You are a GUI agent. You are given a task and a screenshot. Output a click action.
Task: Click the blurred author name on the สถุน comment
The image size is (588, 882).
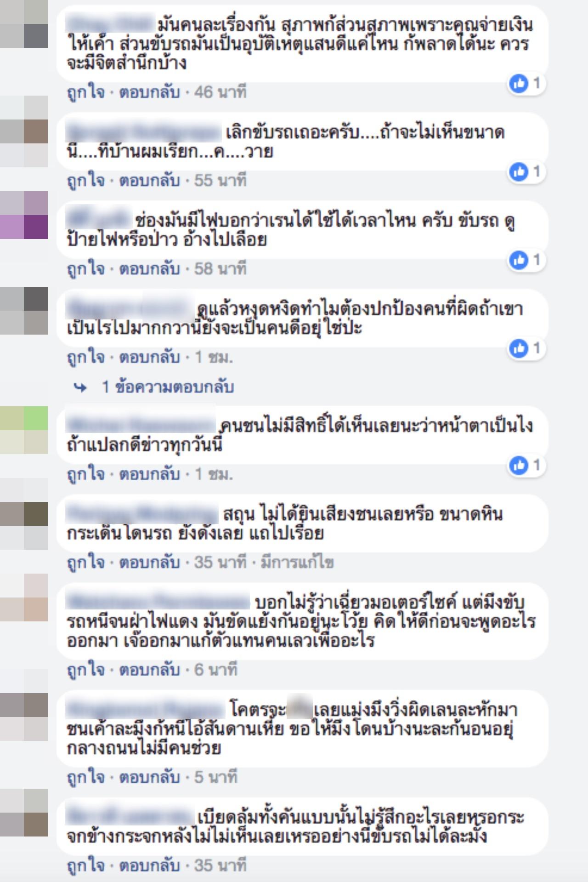[142, 514]
